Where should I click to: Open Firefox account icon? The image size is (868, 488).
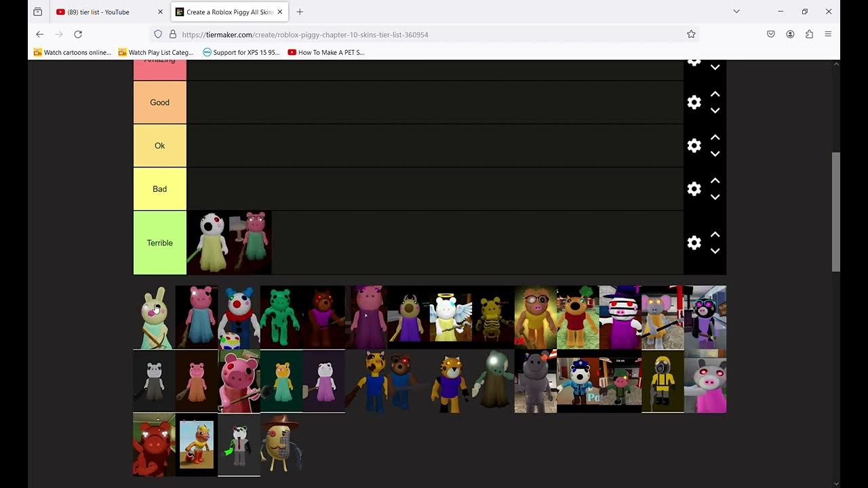coord(790,34)
